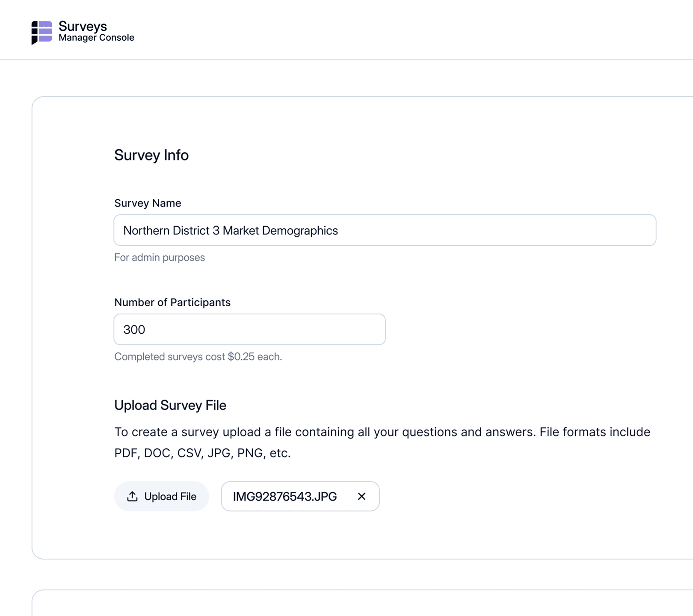693x616 pixels.
Task: Click the survey cost $0.25 helper text
Action: (198, 357)
